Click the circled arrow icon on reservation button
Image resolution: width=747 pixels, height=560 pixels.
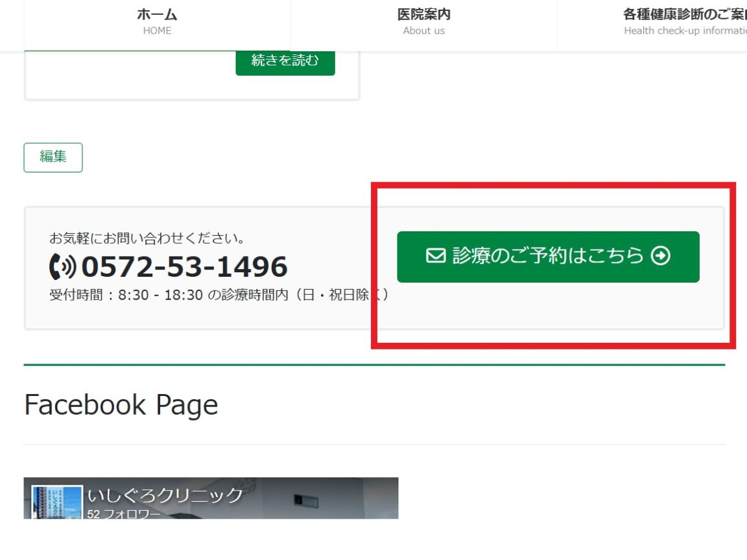click(x=660, y=256)
